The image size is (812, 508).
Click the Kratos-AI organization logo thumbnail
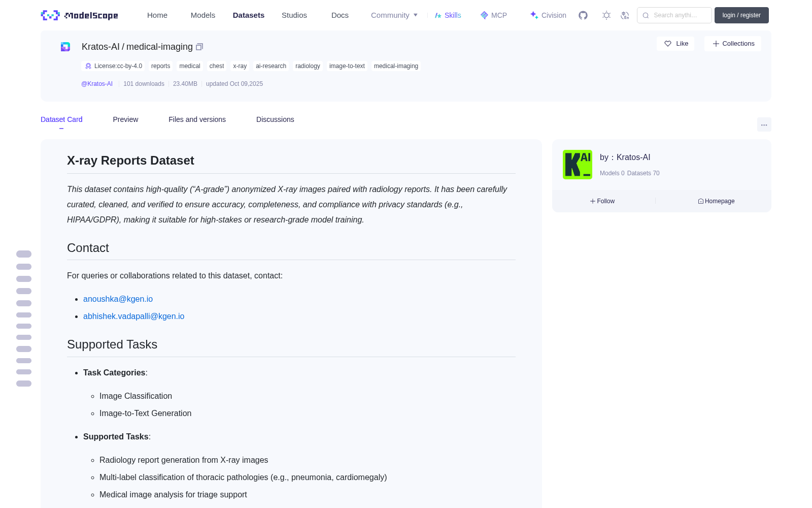point(578,165)
